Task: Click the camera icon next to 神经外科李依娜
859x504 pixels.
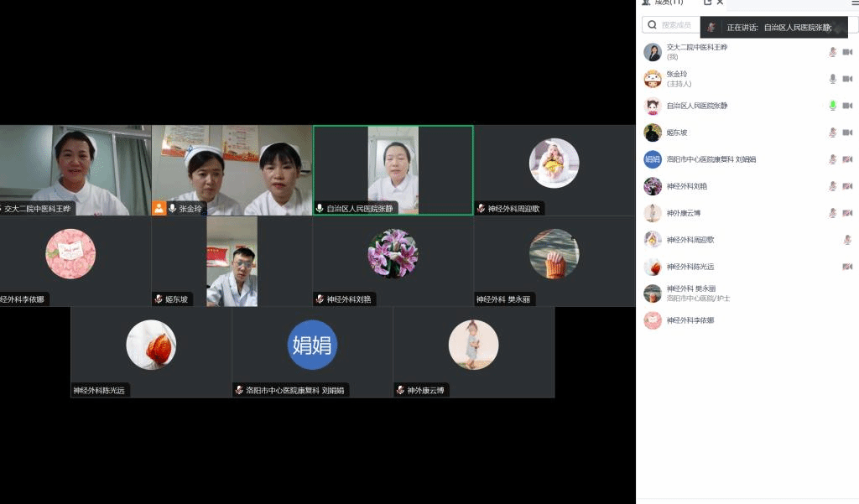Action: pos(849,321)
